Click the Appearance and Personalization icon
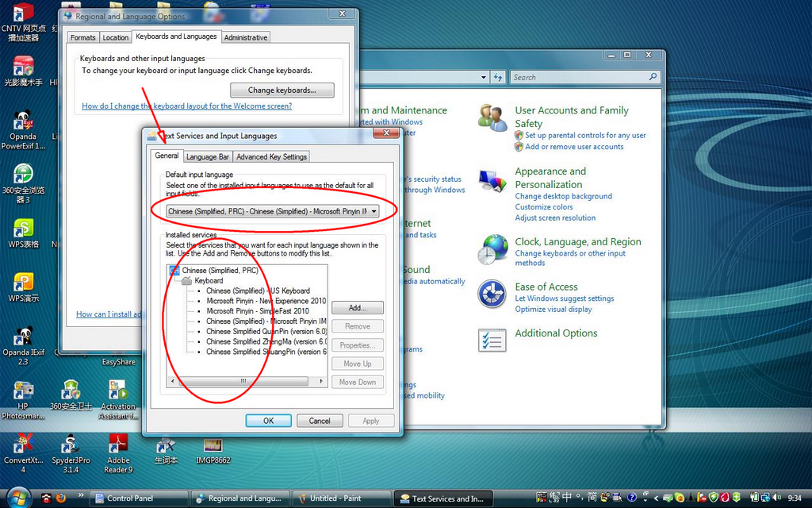Viewport: 812px width, 508px height. [x=492, y=182]
